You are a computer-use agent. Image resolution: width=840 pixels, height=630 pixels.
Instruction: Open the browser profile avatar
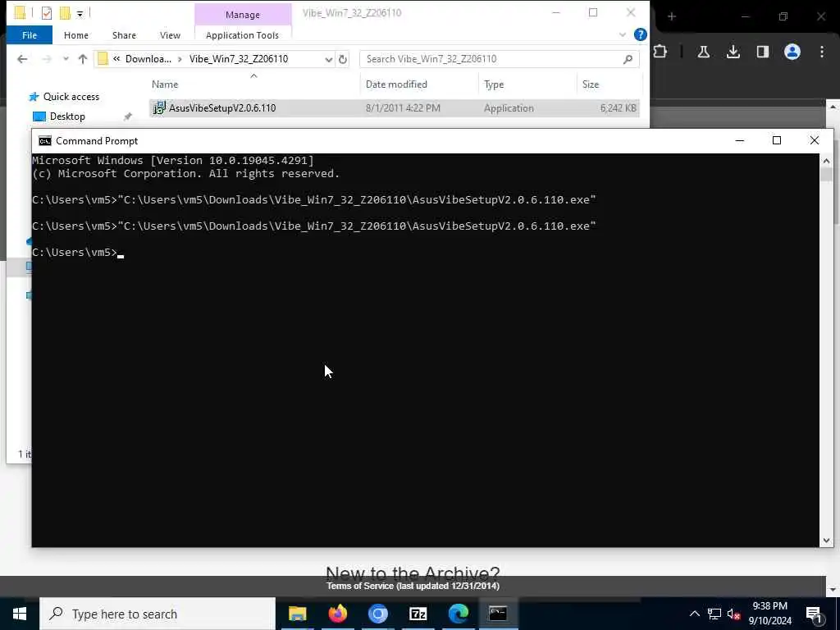[792, 52]
